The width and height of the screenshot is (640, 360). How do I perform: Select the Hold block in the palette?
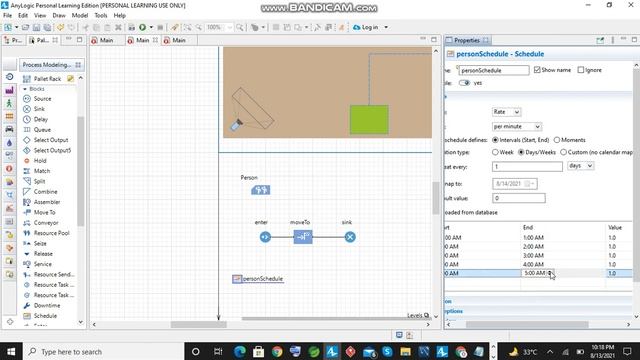click(x=35, y=161)
